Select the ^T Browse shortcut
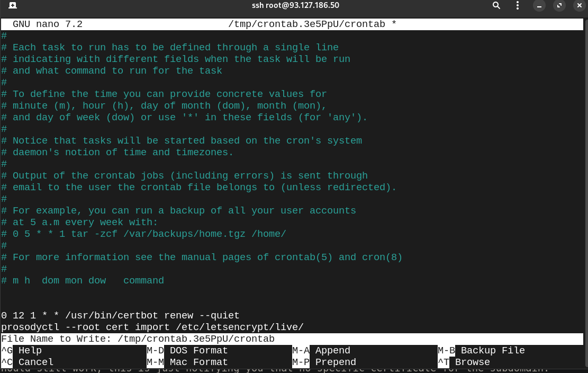 point(464,362)
